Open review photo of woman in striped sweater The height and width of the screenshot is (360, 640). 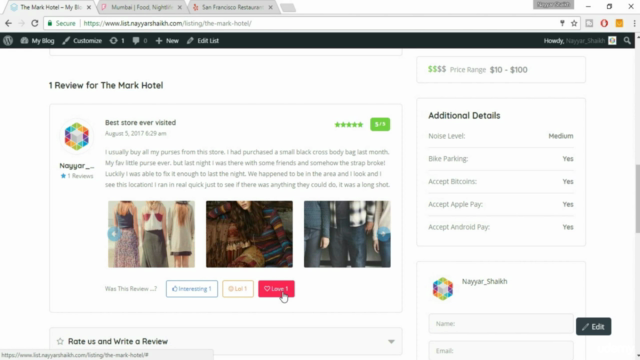(x=249, y=234)
